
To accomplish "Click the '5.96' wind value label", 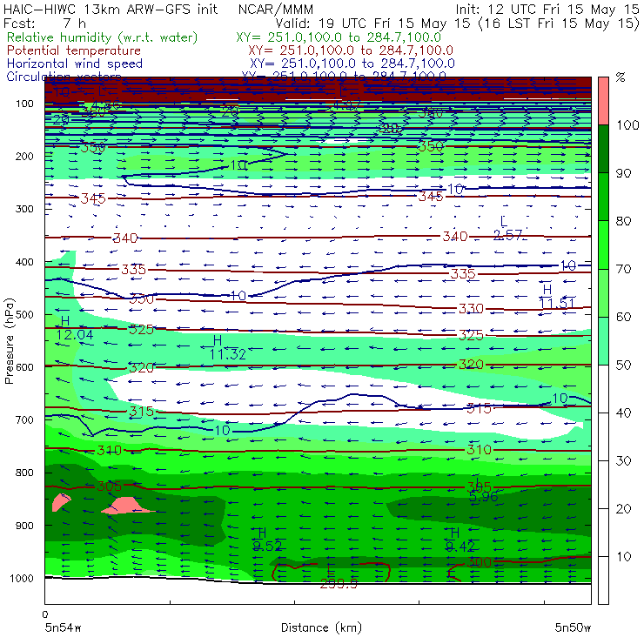I will pos(483,497).
